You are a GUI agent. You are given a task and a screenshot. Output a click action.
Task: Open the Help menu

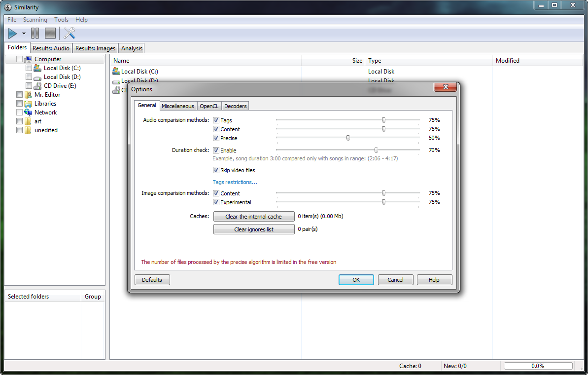click(81, 20)
